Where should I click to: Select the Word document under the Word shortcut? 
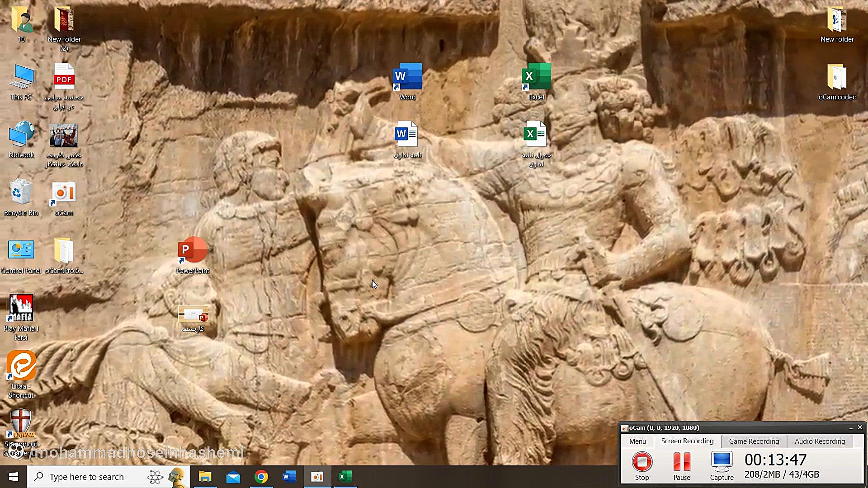[x=407, y=139]
